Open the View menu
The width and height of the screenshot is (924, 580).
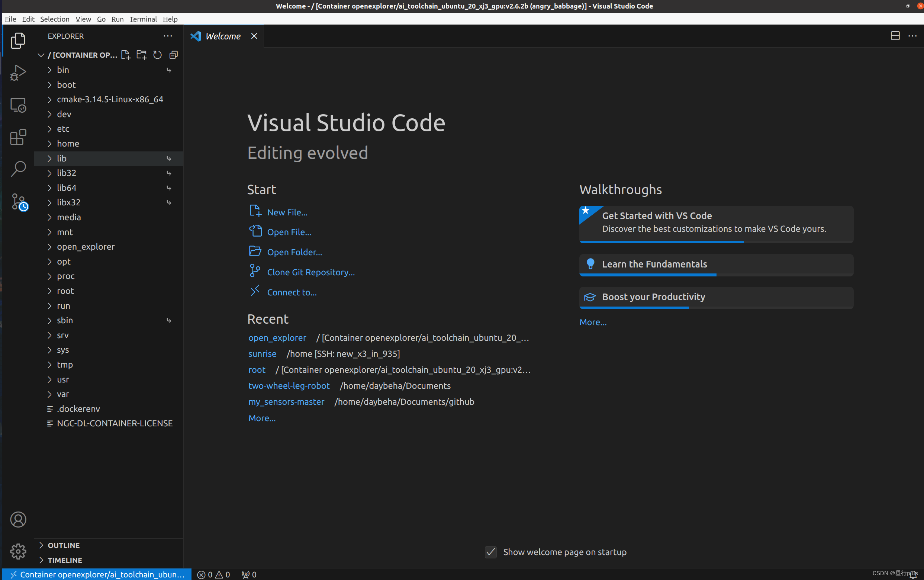point(83,19)
